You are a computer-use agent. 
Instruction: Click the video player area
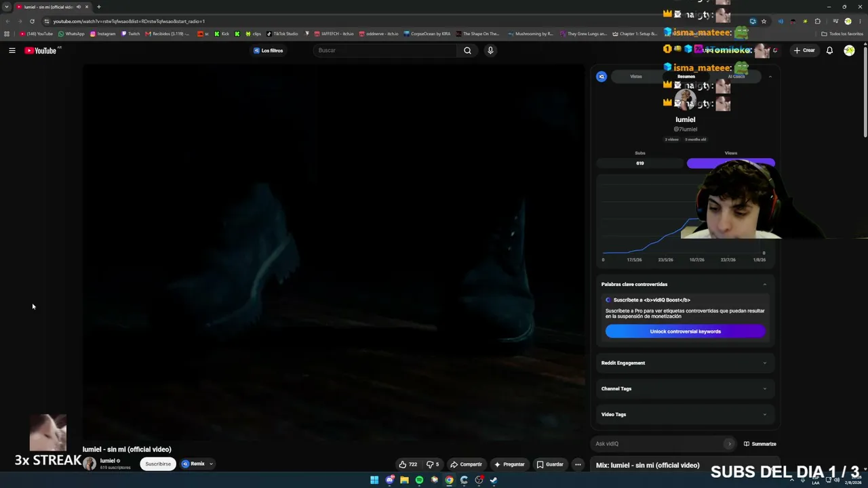coord(334,252)
